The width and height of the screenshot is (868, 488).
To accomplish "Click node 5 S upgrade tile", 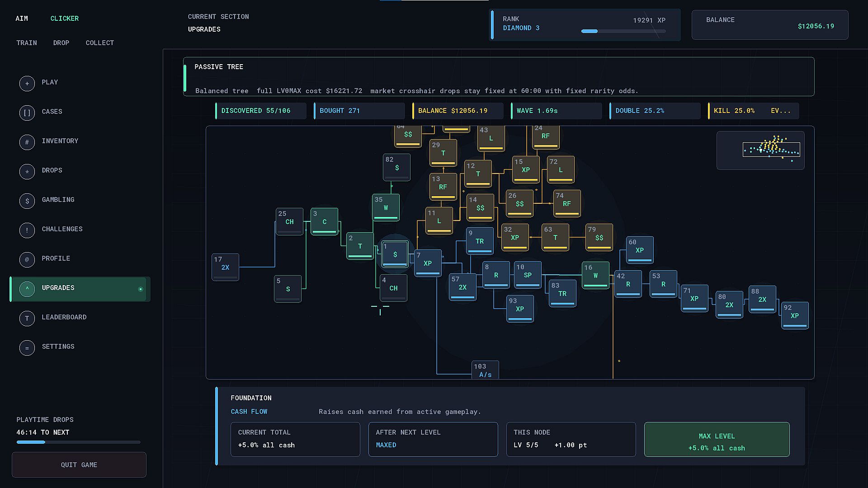I will 288,289.
